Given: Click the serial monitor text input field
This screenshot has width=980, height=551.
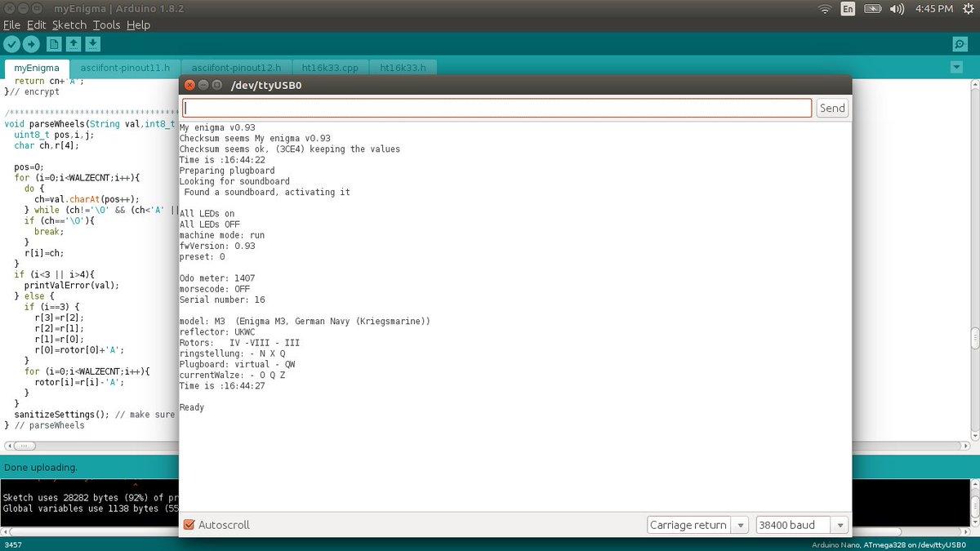Looking at the screenshot, I should [x=497, y=108].
